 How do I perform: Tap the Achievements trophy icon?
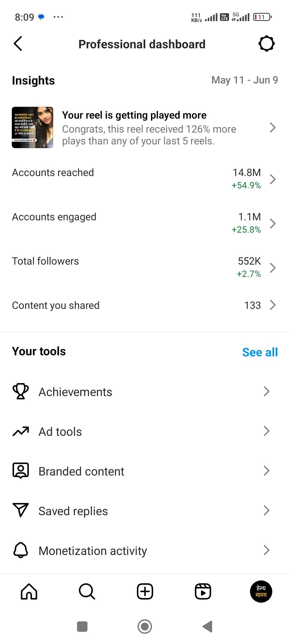21,391
